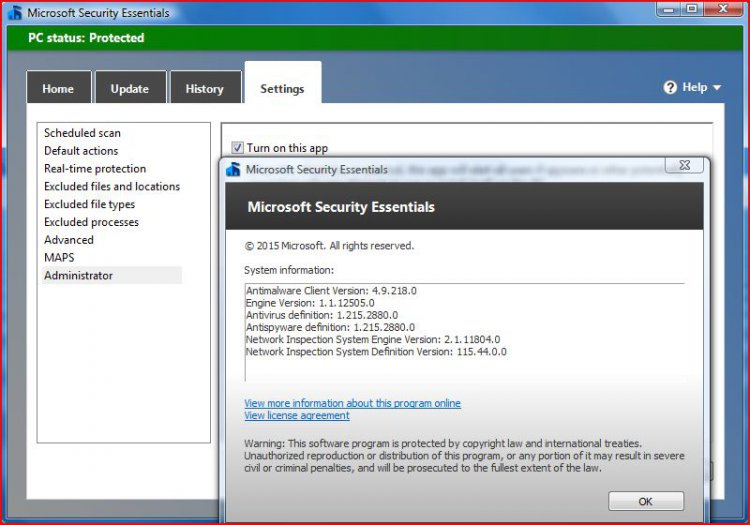Screen dimensions: 750x525
Task: Open Real-time protection settings
Action: click(95, 168)
